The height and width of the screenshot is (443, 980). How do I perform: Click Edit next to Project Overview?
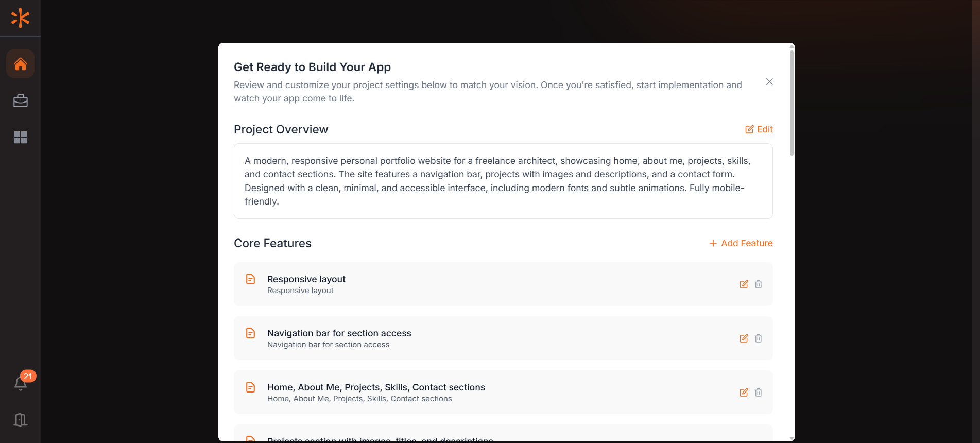click(759, 129)
